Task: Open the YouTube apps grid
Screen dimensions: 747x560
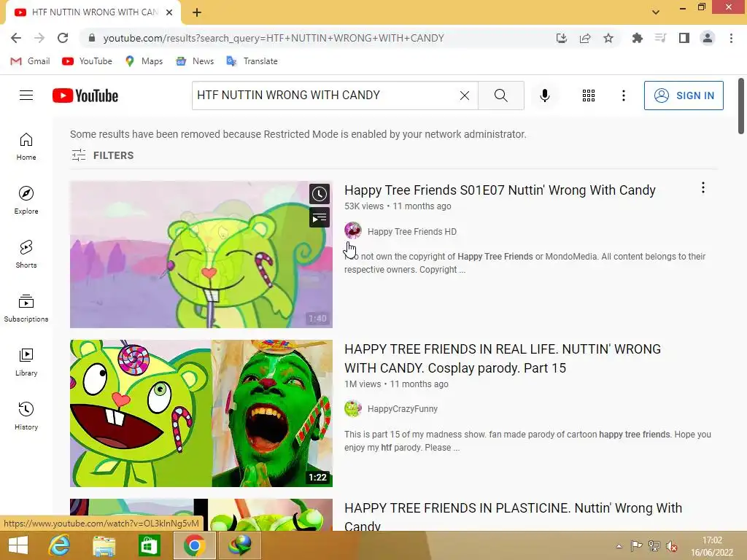Action: (589, 96)
